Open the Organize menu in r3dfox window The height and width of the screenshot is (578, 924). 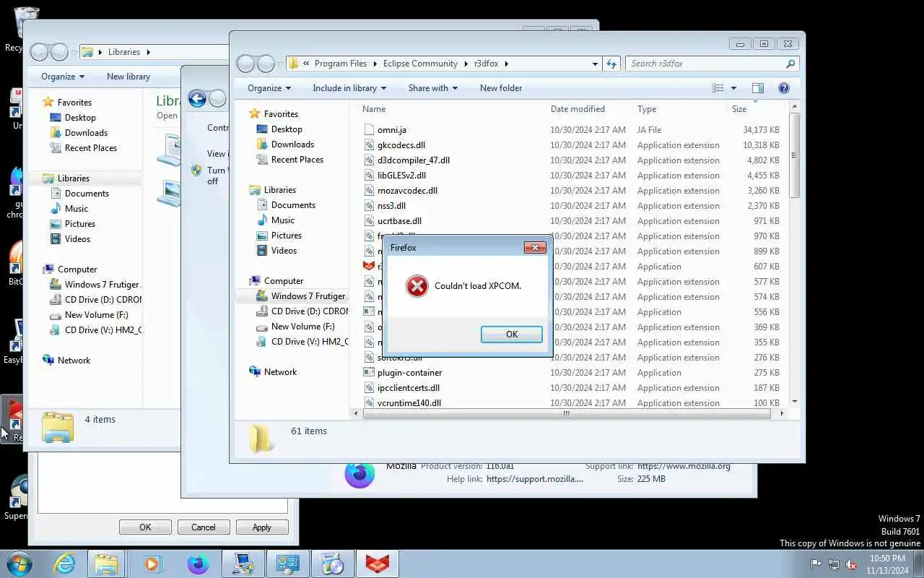269,88
